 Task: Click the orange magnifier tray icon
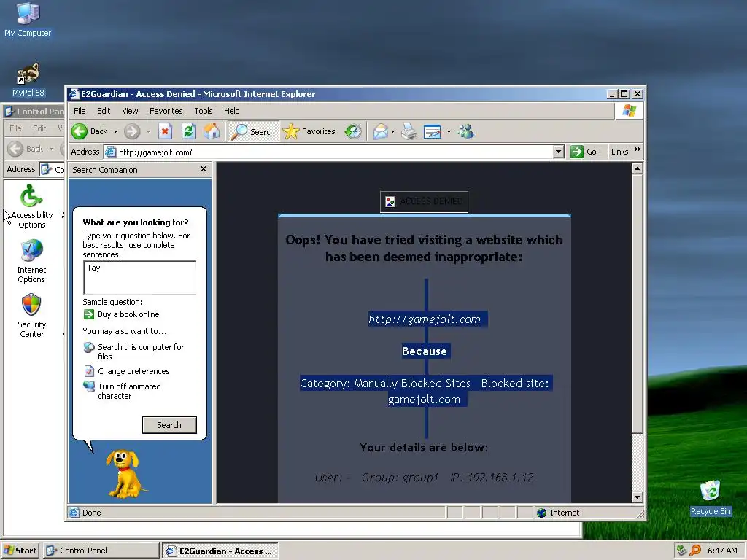[x=695, y=551]
